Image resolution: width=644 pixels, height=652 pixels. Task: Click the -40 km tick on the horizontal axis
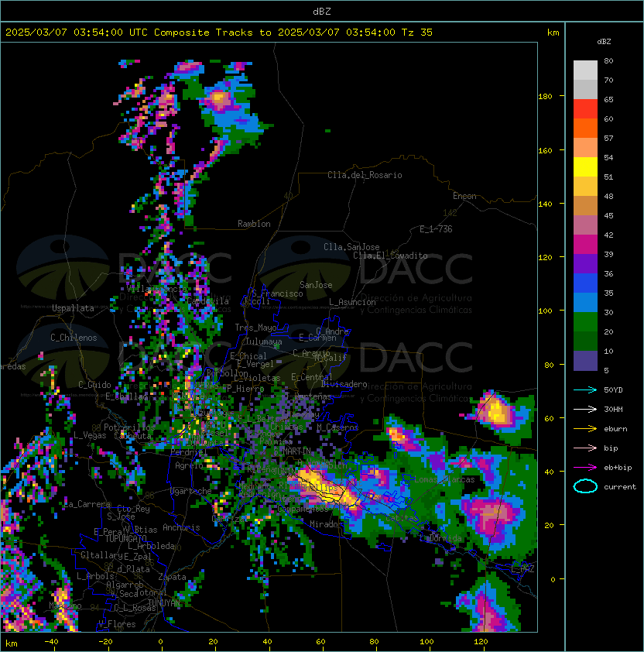tap(51, 642)
